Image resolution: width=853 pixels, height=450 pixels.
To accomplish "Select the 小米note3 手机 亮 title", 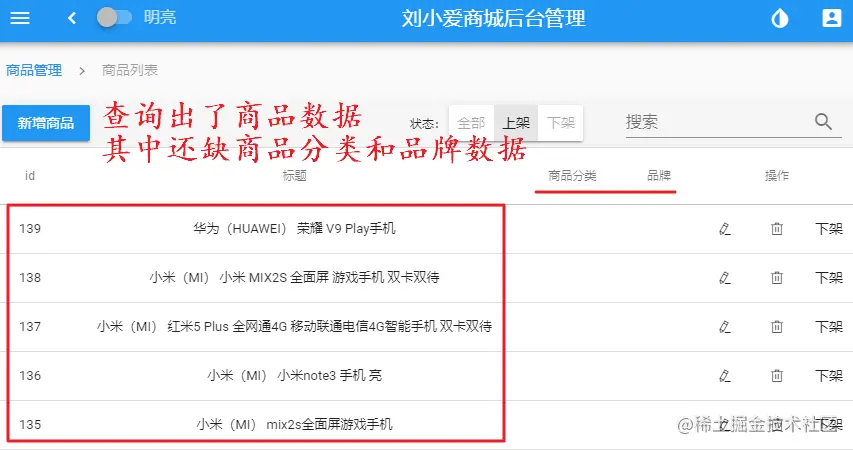I will 294,375.
